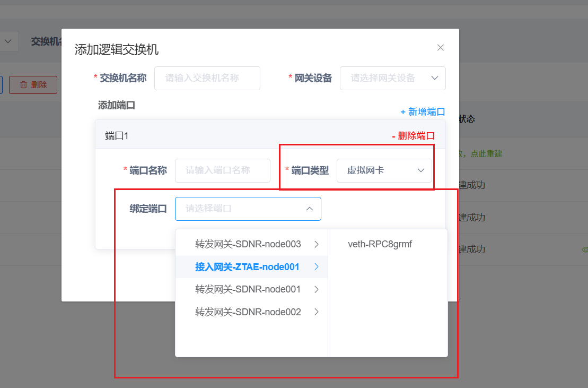Click the collapse arrow in the 绑定端口 selector
Image resolution: width=588 pixels, height=388 pixels.
(310, 209)
